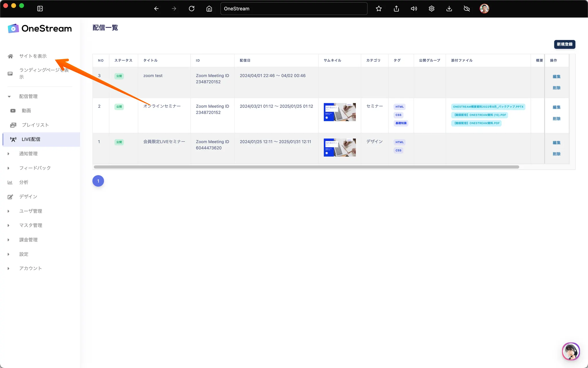
Task: Open the downloads icon in the toolbar
Action: click(449, 9)
